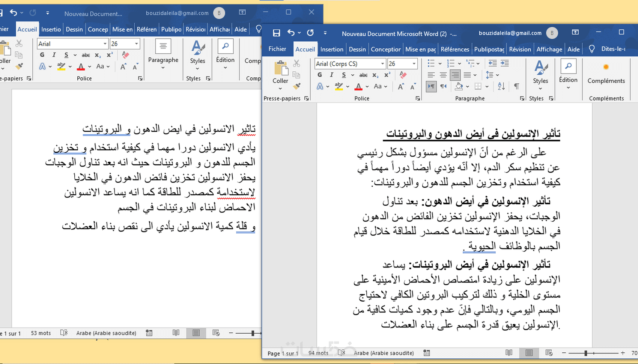Select Format Painter in back Word window
This screenshot has height=364, width=638.
(x=19, y=66)
